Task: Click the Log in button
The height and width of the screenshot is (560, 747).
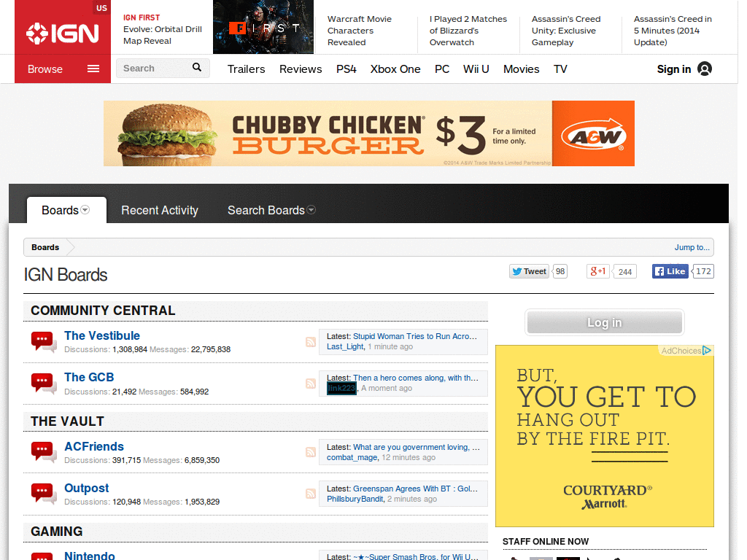Action: click(x=605, y=322)
